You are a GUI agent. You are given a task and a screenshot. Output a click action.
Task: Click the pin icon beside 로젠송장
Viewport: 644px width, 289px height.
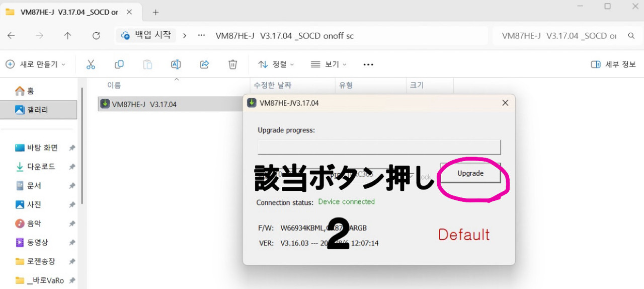pyautogui.click(x=72, y=262)
